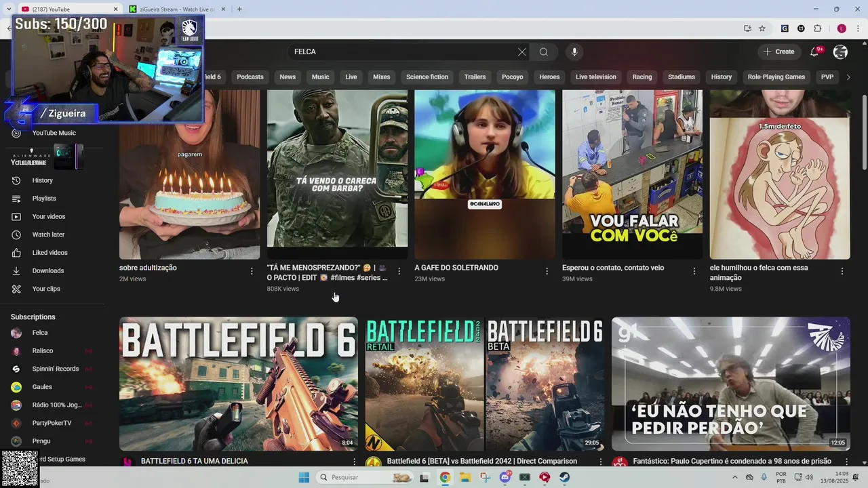This screenshot has width=868, height=488.
Task: Open Chrome three-dot menu
Action: point(858,28)
